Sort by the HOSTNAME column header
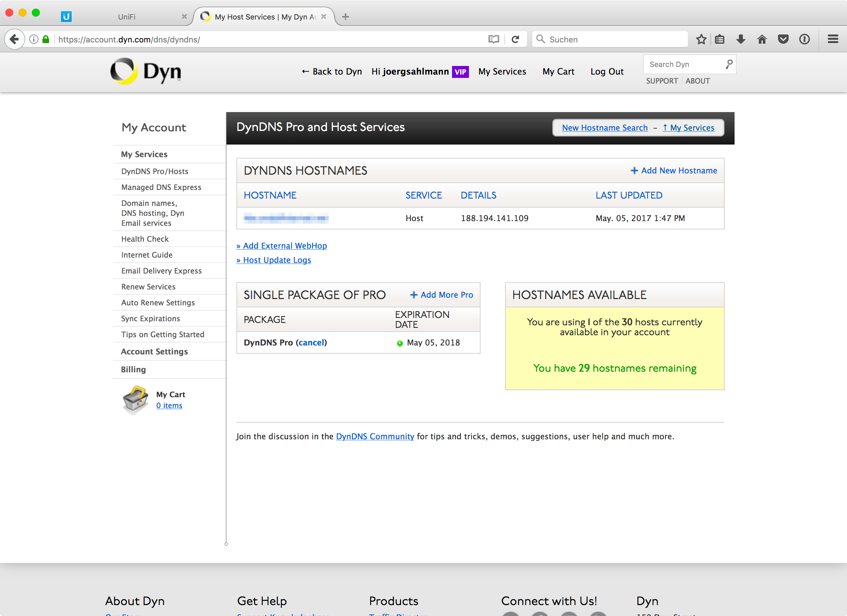The image size is (847, 616). click(270, 195)
